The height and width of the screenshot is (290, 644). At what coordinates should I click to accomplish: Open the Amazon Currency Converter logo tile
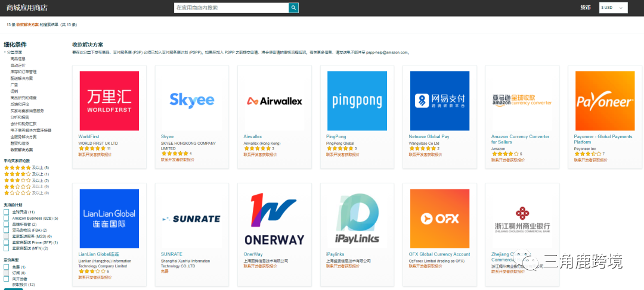click(x=522, y=101)
